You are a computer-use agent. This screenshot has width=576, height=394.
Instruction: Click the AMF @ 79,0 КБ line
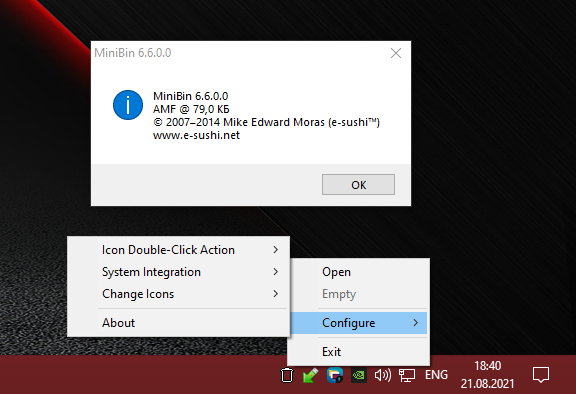click(191, 109)
